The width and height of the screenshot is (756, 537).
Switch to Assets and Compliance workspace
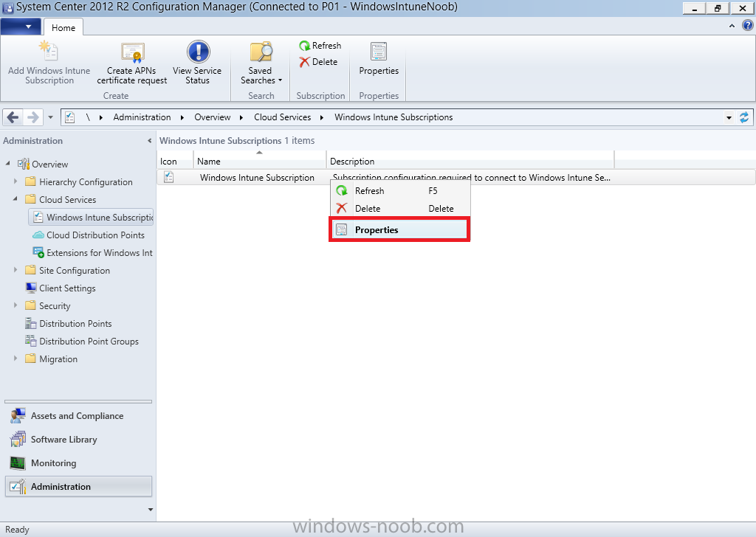coord(78,415)
